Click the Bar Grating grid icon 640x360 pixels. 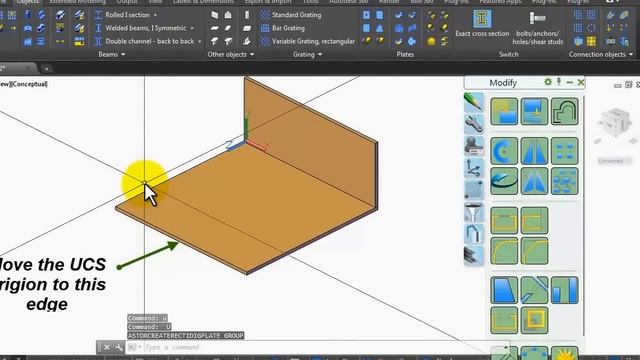265,28
